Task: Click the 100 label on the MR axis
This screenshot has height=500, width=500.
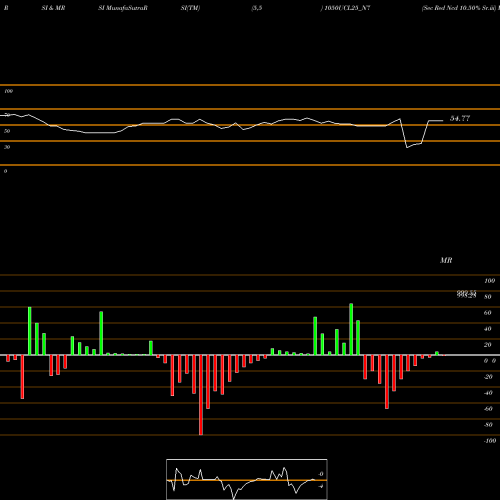Action: point(489,281)
